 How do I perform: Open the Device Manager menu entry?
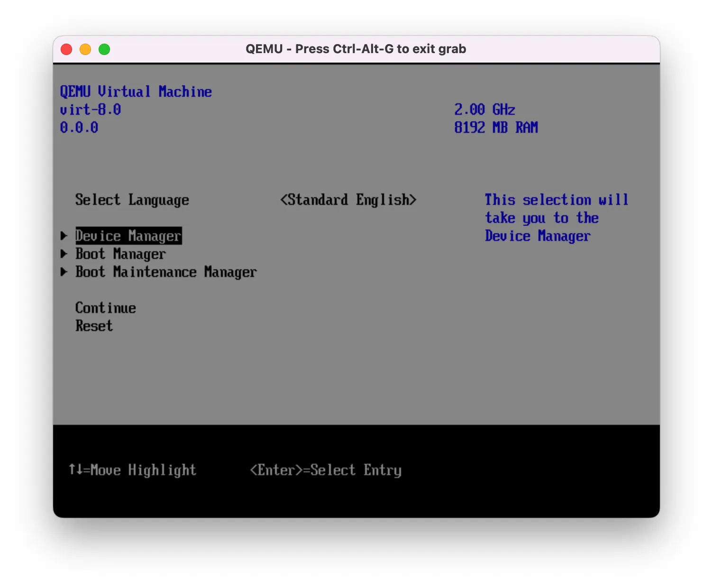pos(128,236)
